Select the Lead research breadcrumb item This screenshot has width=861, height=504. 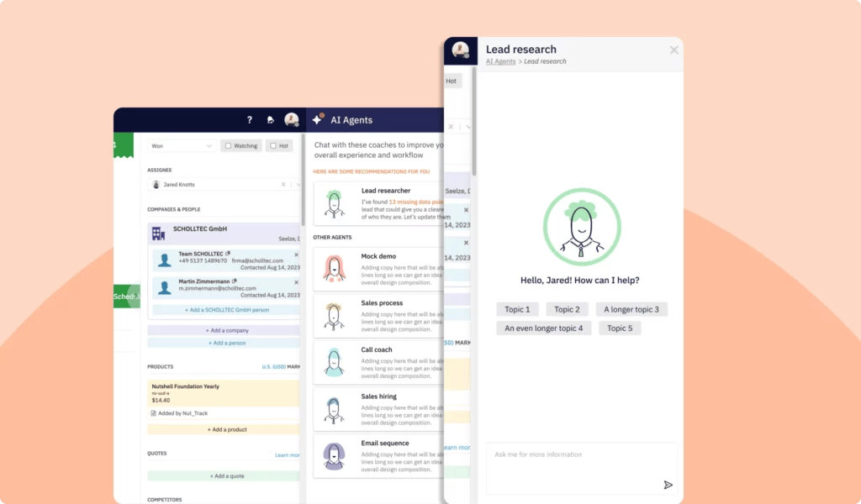pyautogui.click(x=545, y=61)
